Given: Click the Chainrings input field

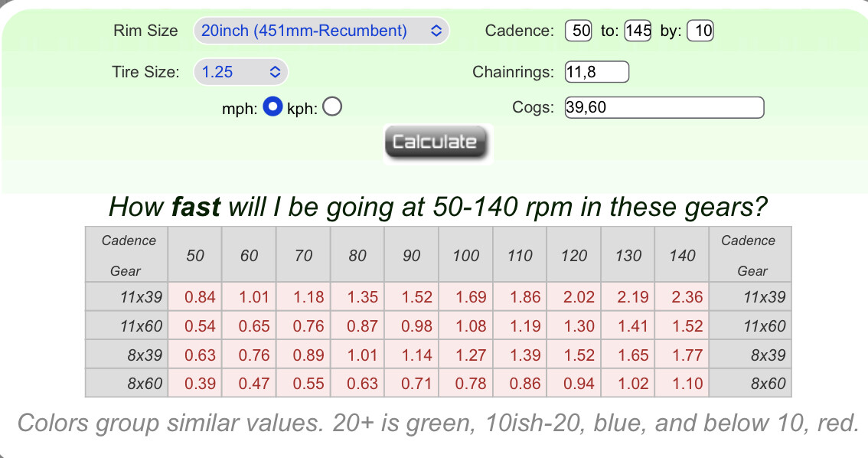Looking at the screenshot, I should point(597,72).
